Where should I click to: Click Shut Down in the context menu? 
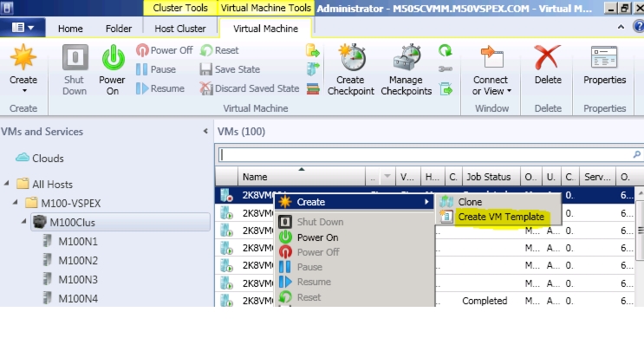[320, 222]
